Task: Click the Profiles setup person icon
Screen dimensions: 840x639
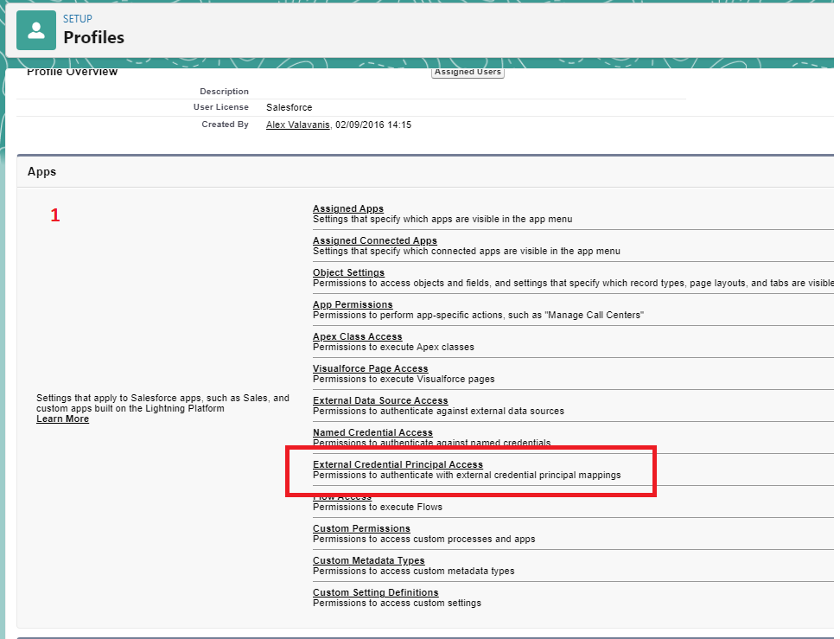Action: 35,30
